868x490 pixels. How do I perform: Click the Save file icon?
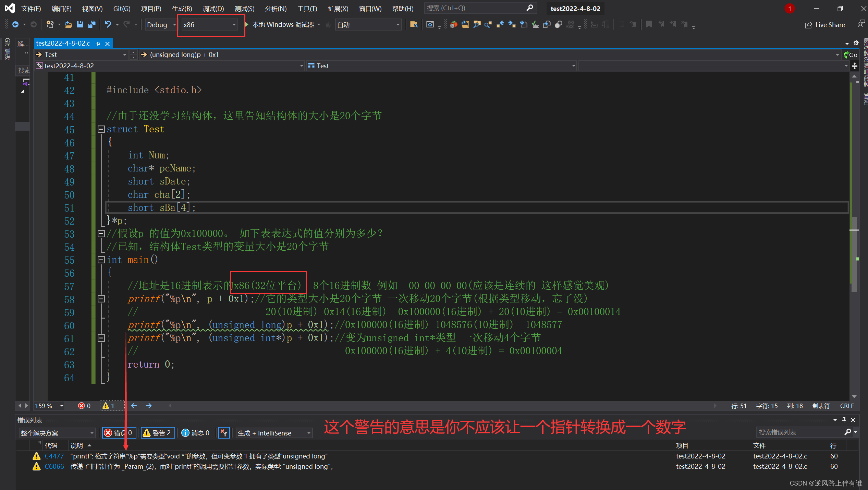click(x=80, y=25)
